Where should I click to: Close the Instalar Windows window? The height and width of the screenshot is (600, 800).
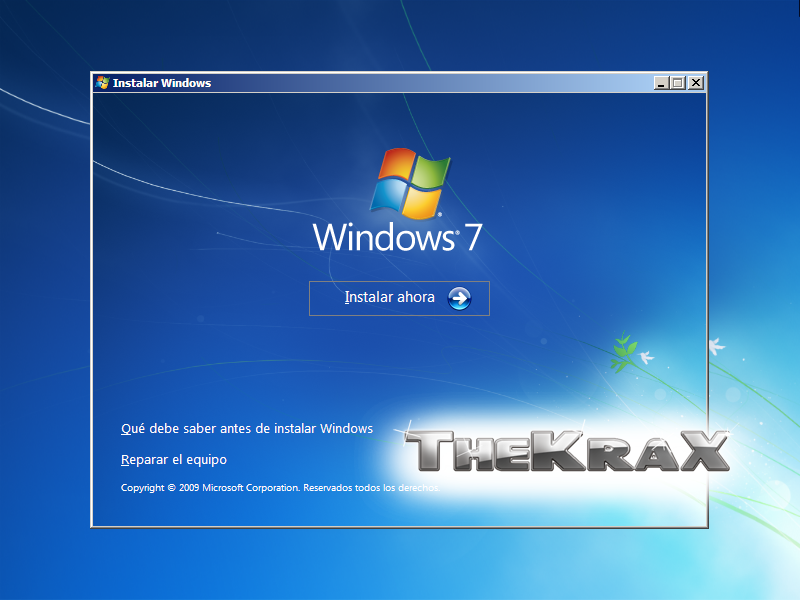coord(696,83)
